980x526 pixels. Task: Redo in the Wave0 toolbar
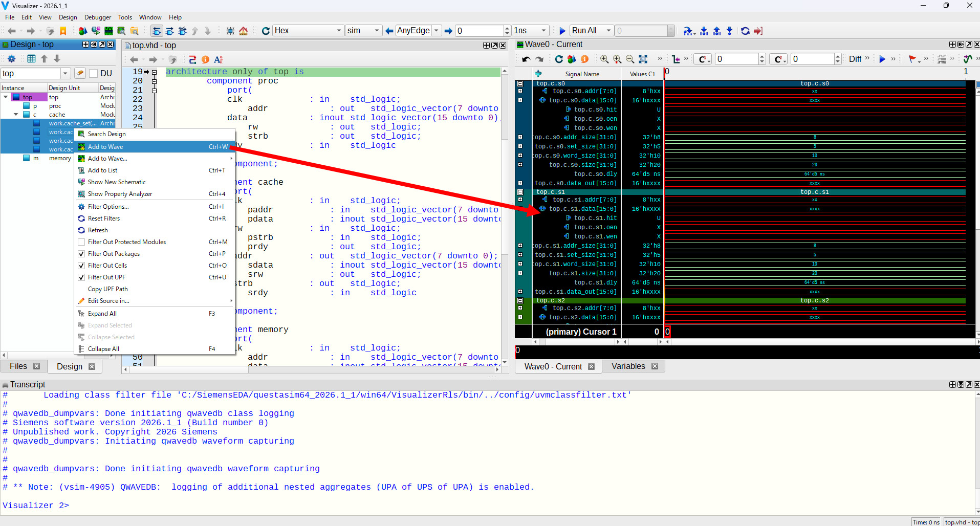pos(539,59)
